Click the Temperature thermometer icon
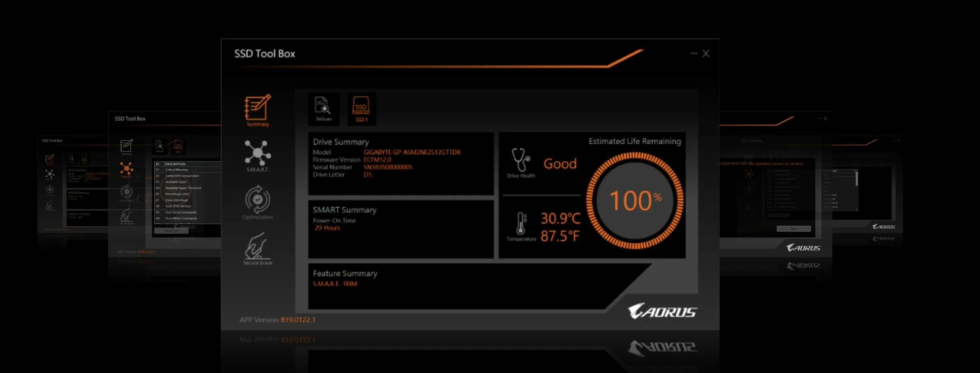This screenshot has width=980, height=373. pos(521,223)
